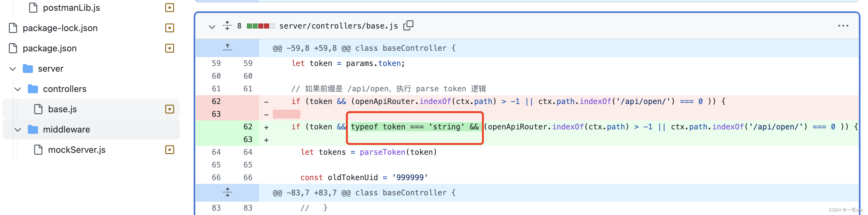Click the file icon next to base.js

pyautogui.click(x=38, y=109)
